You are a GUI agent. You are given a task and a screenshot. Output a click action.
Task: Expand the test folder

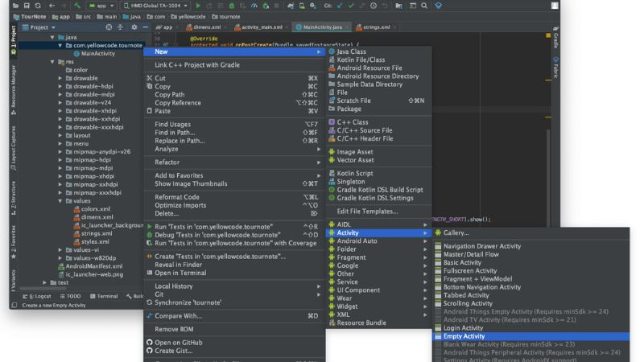click(x=45, y=282)
